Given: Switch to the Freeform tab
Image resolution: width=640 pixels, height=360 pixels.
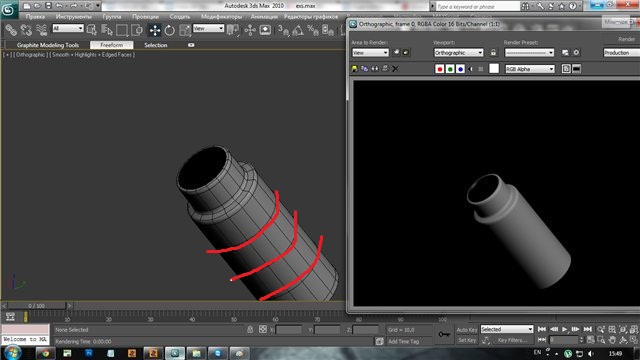Looking at the screenshot, I should tap(111, 45).
